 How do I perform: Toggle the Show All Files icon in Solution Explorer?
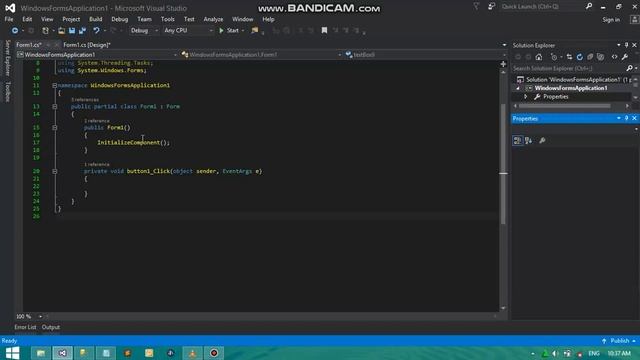point(600,57)
